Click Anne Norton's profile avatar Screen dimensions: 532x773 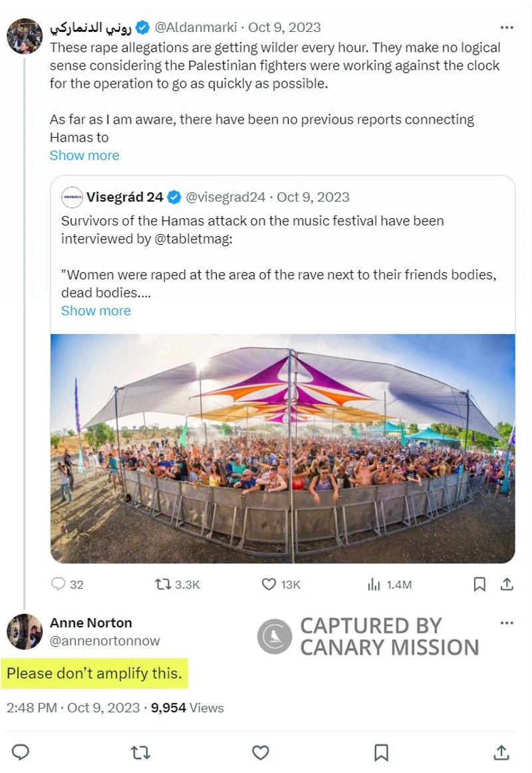pyautogui.click(x=25, y=632)
